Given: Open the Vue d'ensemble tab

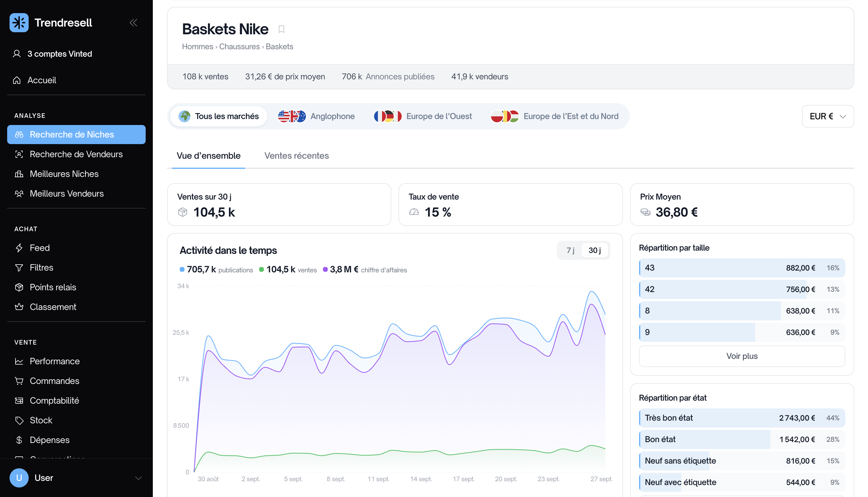Looking at the screenshot, I should pos(209,156).
